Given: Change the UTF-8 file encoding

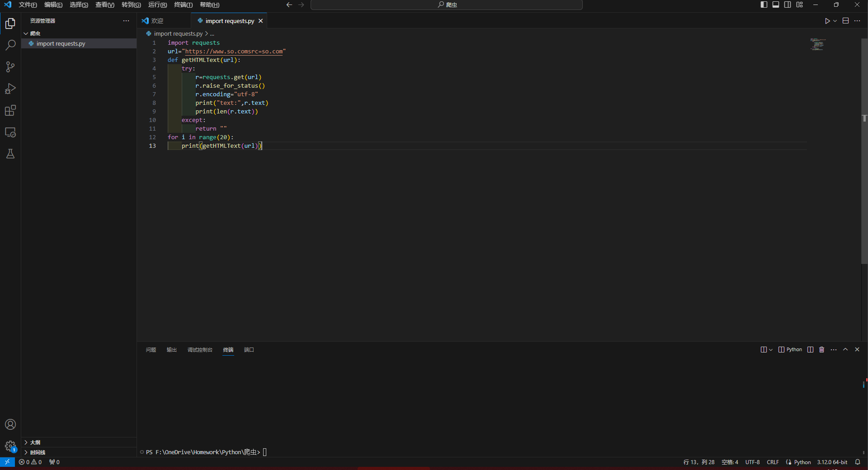Looking at the screenshot, I should pos(752,462).
